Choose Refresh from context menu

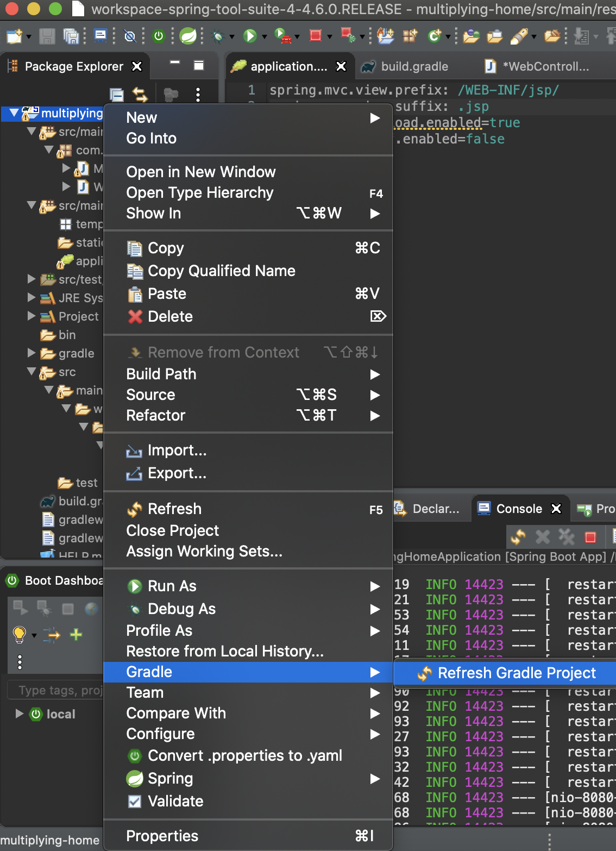point(248,509)
